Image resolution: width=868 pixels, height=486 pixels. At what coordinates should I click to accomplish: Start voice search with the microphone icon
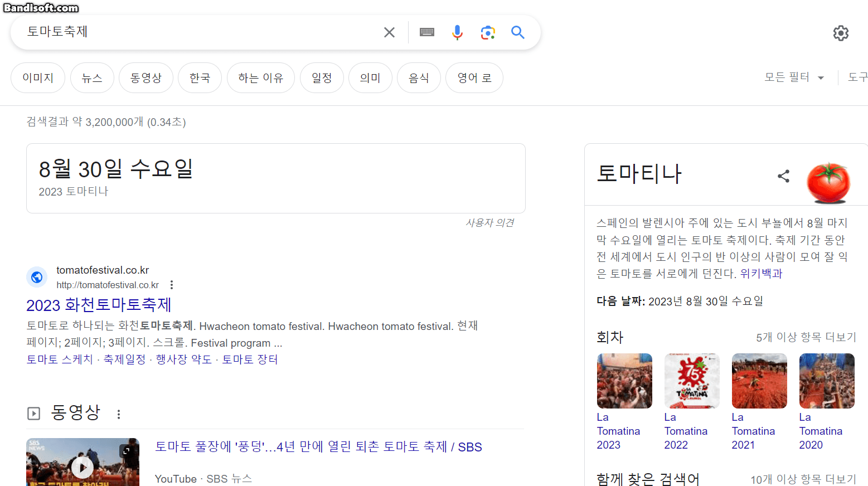457,32
